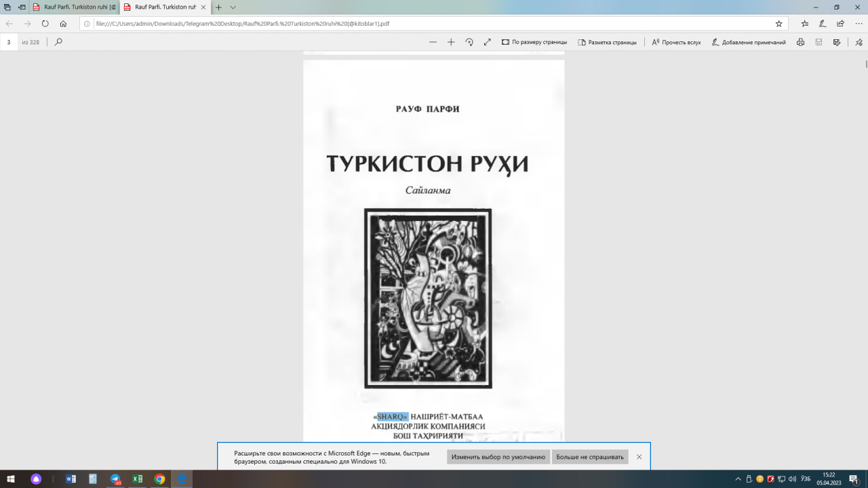The height and width of the screenshot is (488, 868).
Task: Click 'Больше не спрашивать' button
Action: [x=590, y=457]
